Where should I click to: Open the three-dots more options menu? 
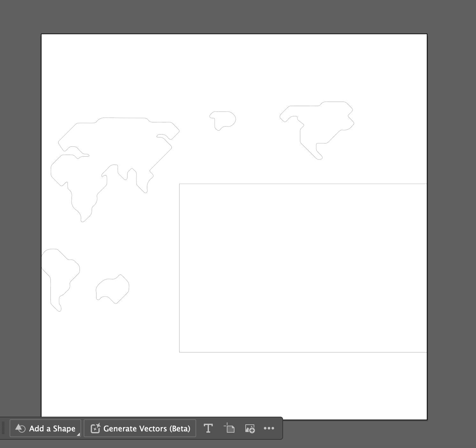click(269, 428)
